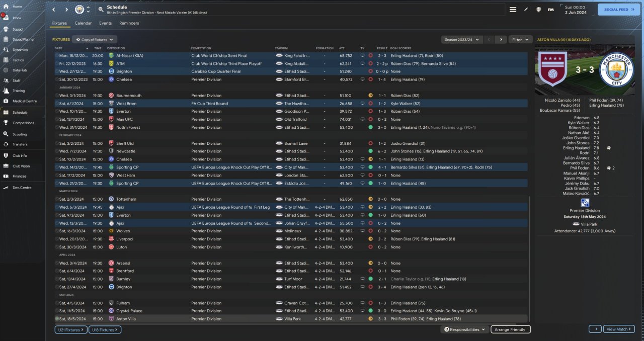Click the Social Feed button
Viewport: 644px width, 341px height.
tap(619, 10)
